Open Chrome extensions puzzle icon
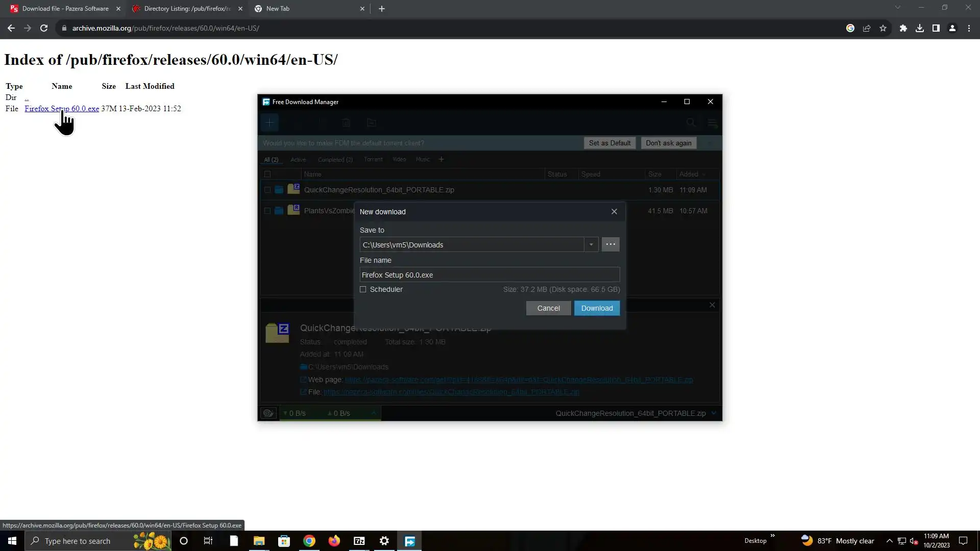Viewport: 980px width, 551px height. point(903,29)
